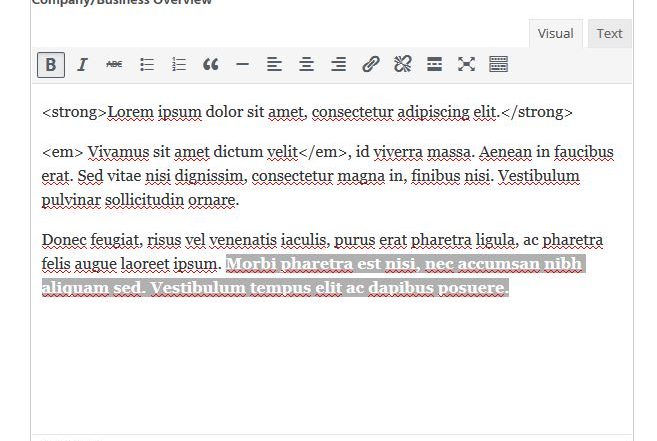
Task: Insert Read More tag
Action: coord(434,65)
